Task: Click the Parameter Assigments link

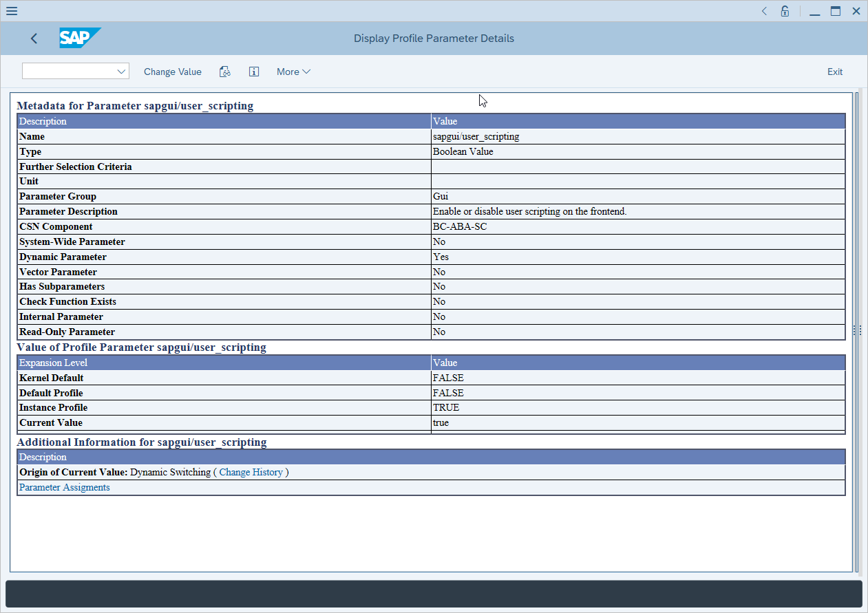Action: [64, 487]
